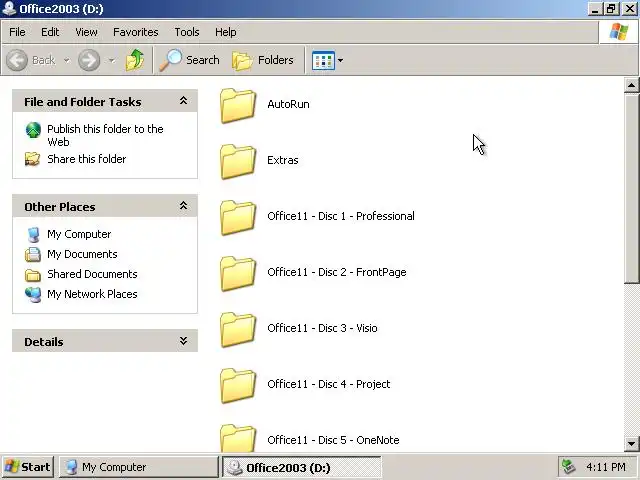Open Shared Documents link
The image size is (640, 480).
(x=92, y=274)
